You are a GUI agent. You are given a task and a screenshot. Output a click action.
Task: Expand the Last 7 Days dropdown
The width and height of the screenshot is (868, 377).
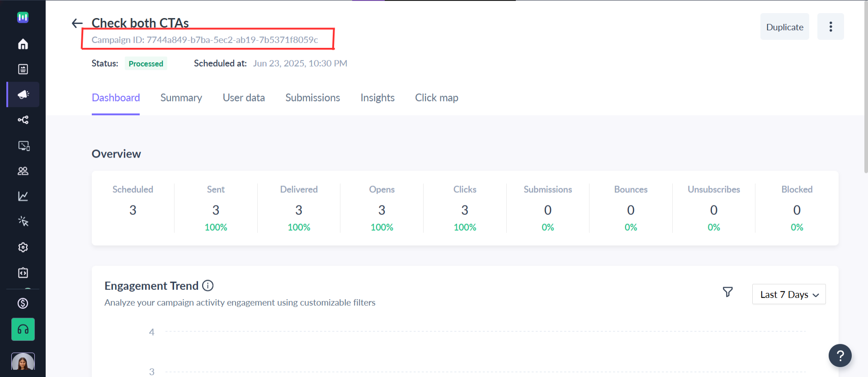pyautogui.click(x=789, y=294)
